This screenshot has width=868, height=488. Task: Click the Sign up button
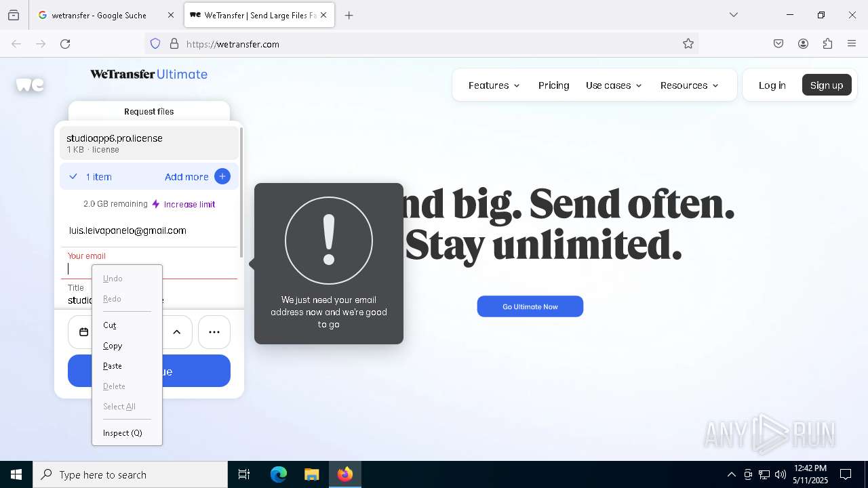(x=827, y=85)
